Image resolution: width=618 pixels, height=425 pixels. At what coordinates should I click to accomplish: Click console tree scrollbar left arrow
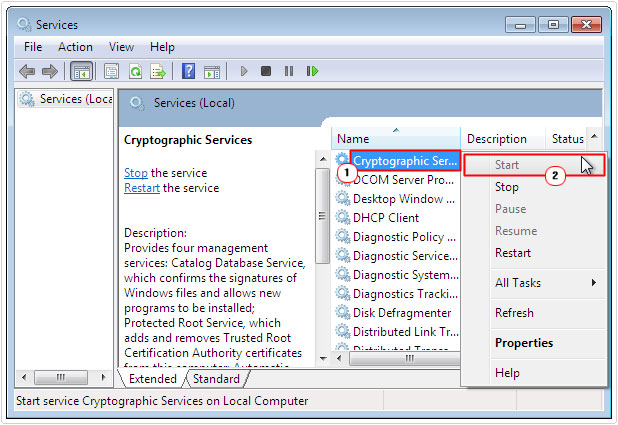point(24,377)
